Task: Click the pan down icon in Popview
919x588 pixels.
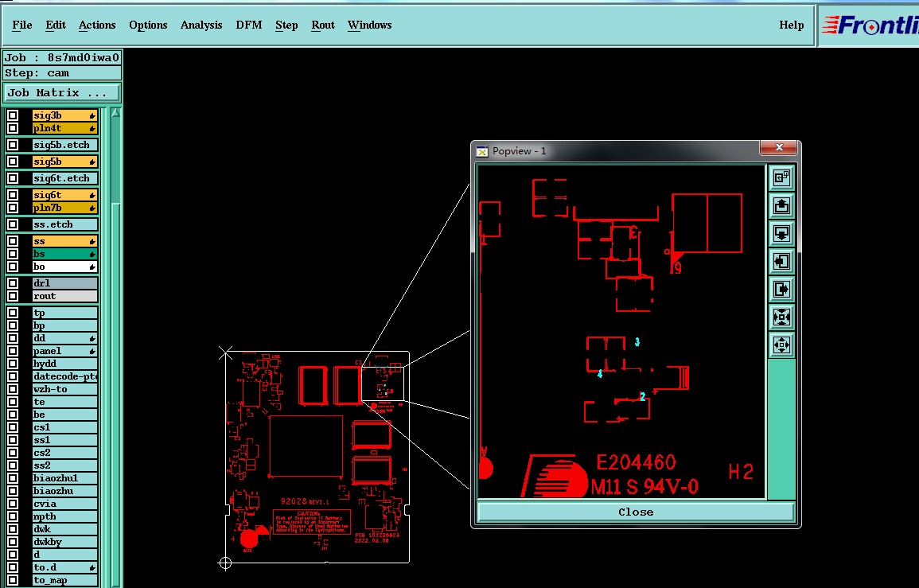Action: [781, 234]
